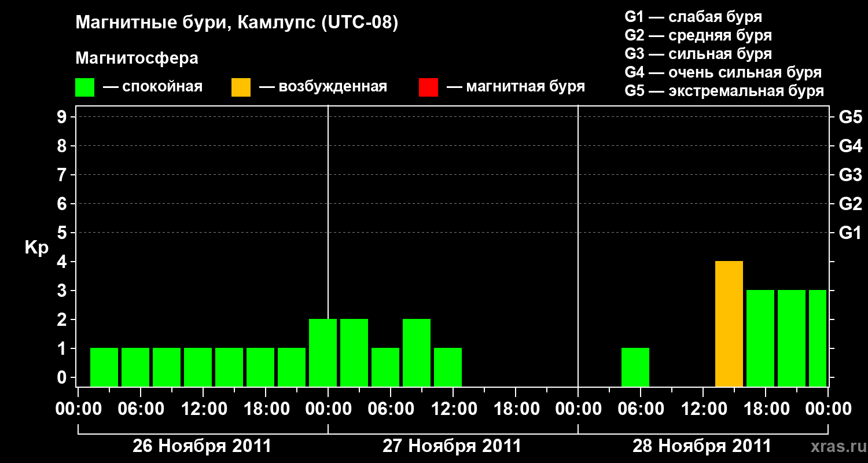Click 'G4 — очень сильная буря' legend line
Screen dimensions: 868x463
723,72
